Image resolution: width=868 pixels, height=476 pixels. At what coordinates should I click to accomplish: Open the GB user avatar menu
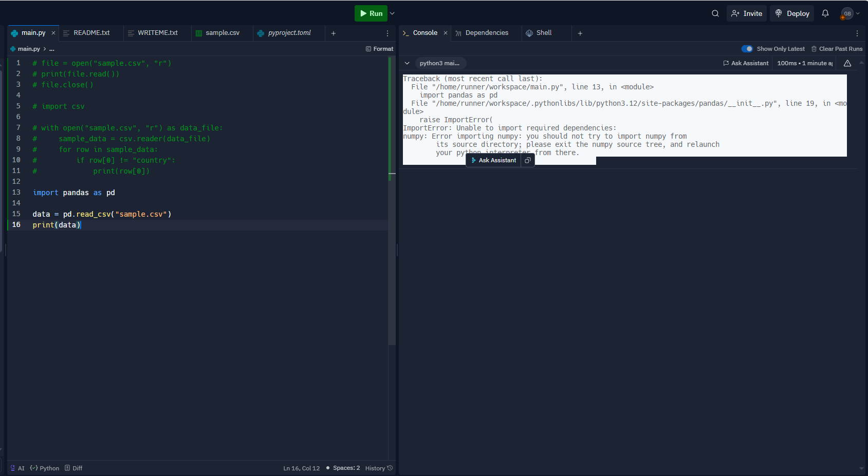click(x=850, y=13)
